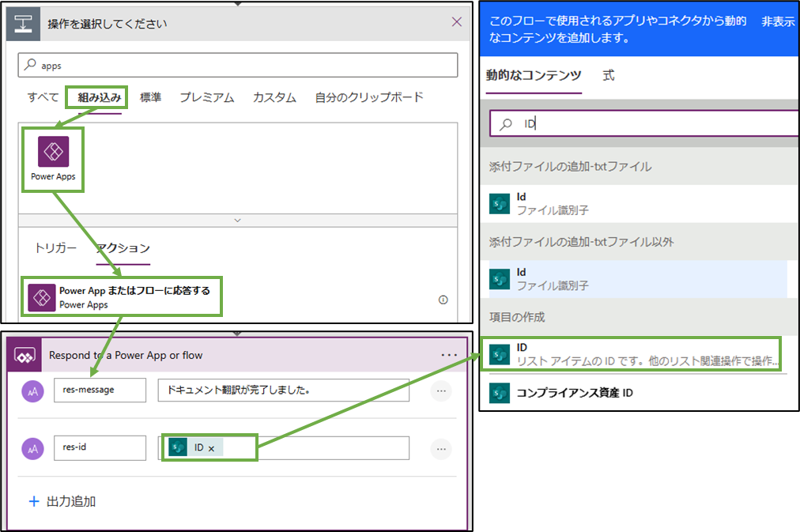Select Id under 添付ファイルの追加-txtファイル以外
This screenshot has height=532, width=800.
(x=638, y=279)
